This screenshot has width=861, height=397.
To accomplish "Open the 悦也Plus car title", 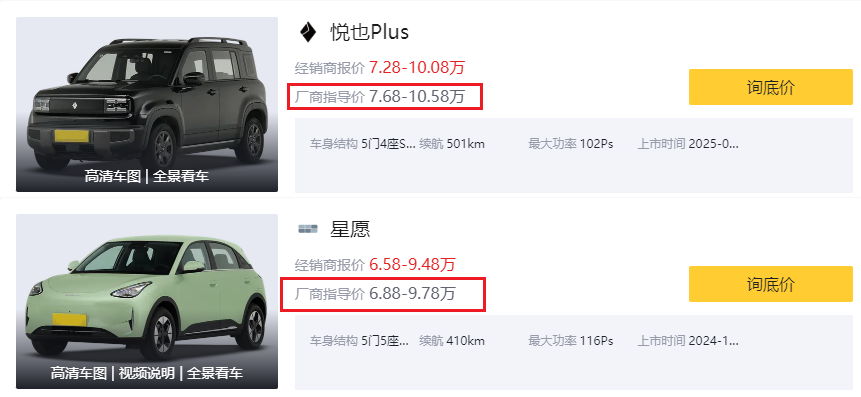I will [370, 32].
